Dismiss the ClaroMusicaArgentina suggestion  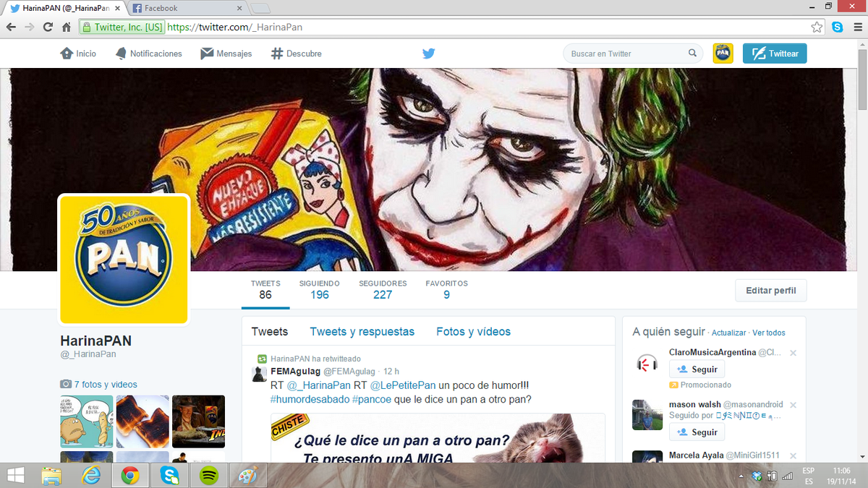793,353
